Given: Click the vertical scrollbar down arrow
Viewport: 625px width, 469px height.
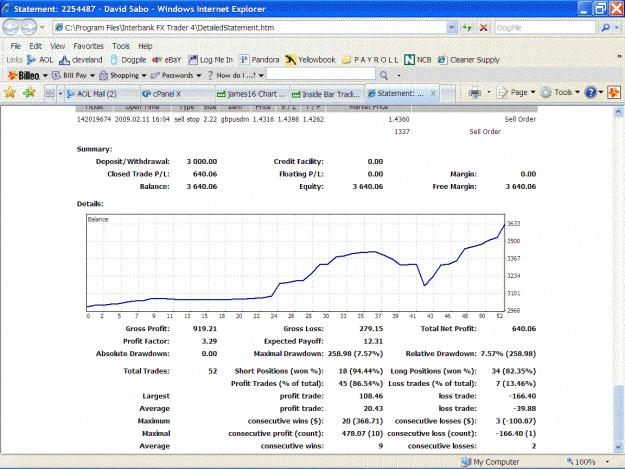Looking at the screenshot, I should pyautogui.click(x=618, y=447).
